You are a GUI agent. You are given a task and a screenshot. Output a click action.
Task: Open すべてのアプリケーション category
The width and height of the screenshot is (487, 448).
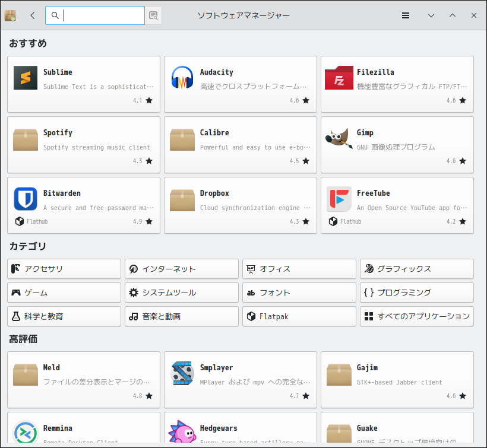[417, 316]
